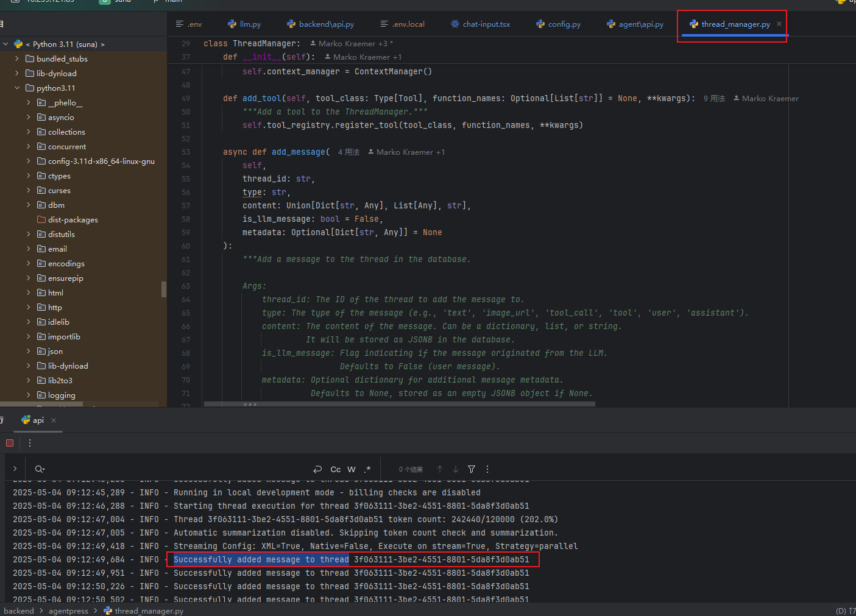The image size is (856, 616).
Task: Select the curses folder icon
Action: coord(41,190)
